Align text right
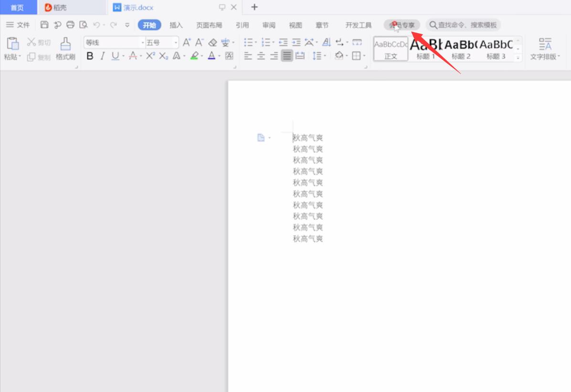571x392 pixels. coord(274,56)
